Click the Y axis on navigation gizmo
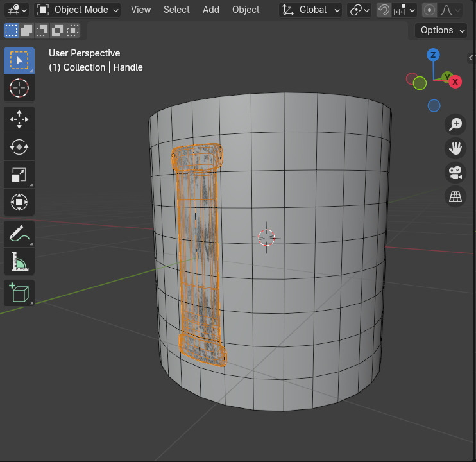This screenshot has height=462, width=476. tap(446, 77)
